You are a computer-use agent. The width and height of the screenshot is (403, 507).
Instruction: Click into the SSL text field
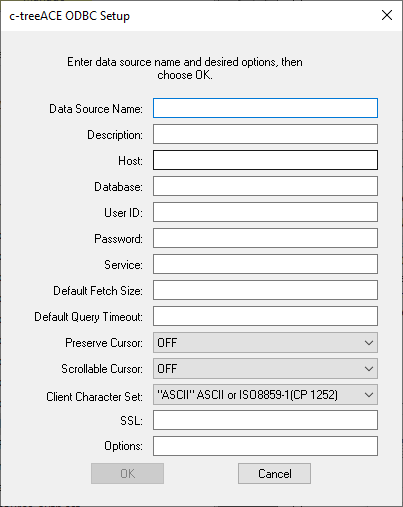pos(265,420)
